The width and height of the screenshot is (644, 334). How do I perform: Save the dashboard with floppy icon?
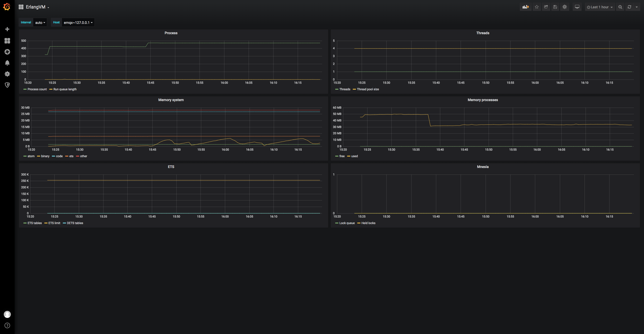coord(555,7)
